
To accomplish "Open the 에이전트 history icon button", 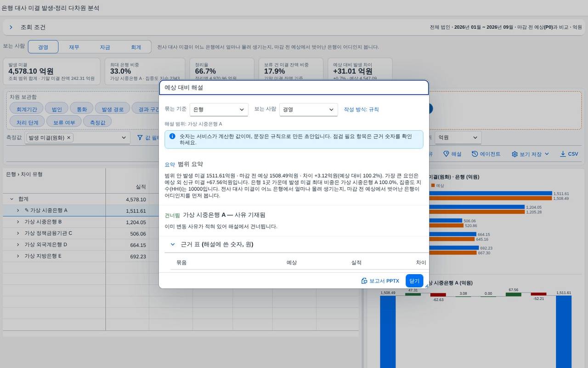I will (x=475, y=154).
